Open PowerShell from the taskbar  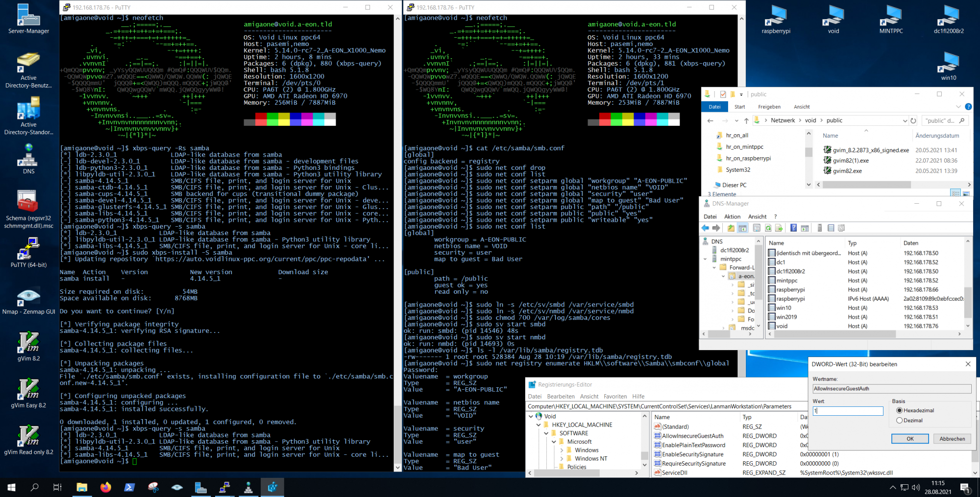pos(129,487)
